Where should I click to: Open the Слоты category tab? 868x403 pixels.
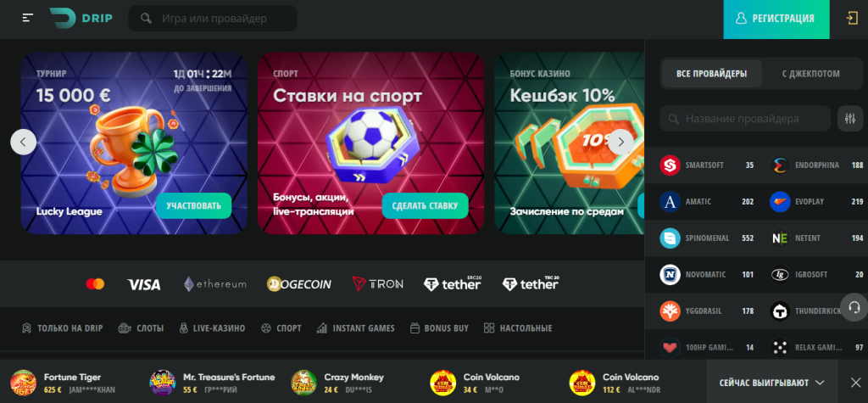tap(141, 328)
